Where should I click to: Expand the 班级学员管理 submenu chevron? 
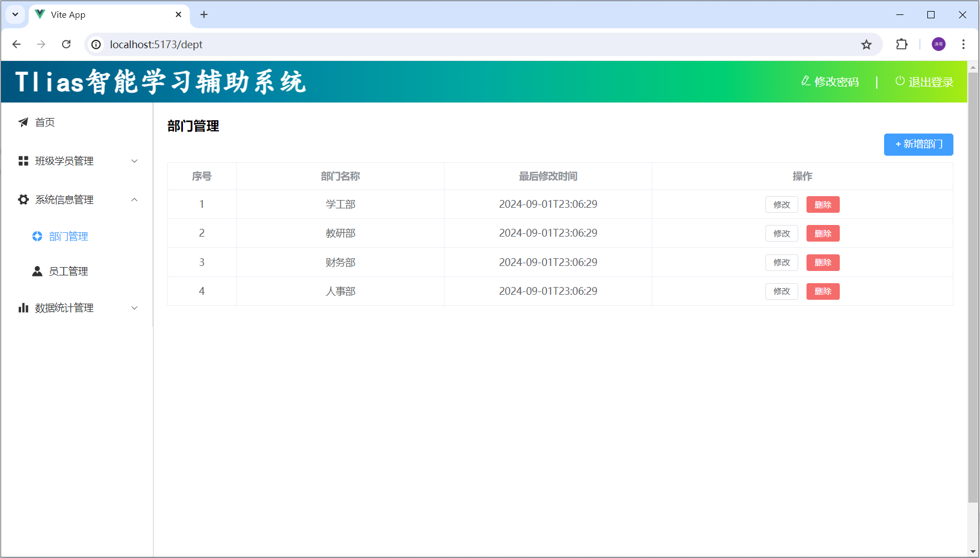(134, 161)
